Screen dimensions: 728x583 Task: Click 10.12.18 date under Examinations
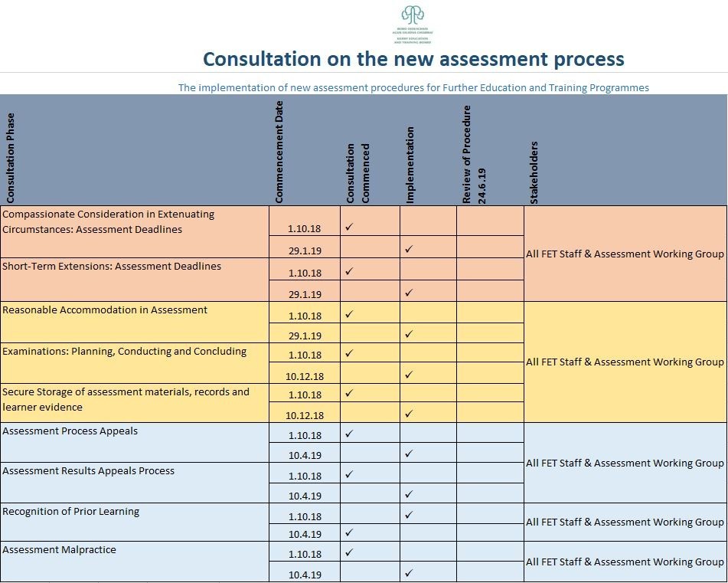pos(305,376)
